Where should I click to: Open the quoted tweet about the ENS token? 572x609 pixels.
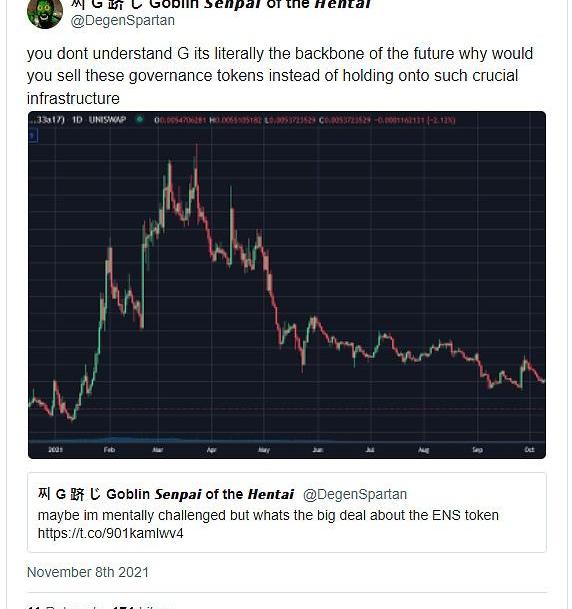[x=287, y=512]
